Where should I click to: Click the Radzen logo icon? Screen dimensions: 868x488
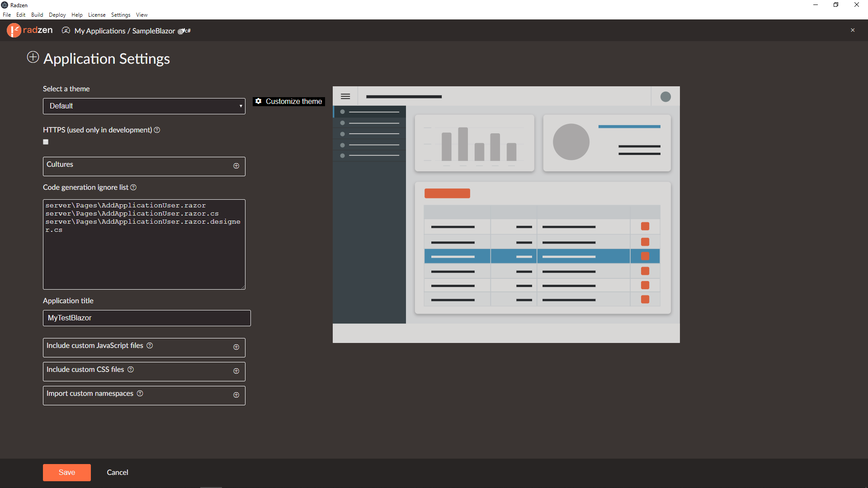coord(14,30)
